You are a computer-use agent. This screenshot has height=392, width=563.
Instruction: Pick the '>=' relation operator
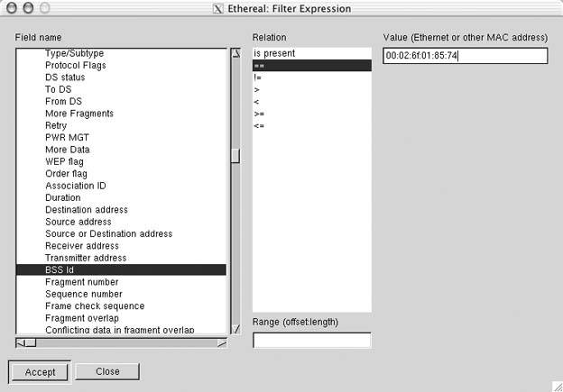[x=260, y=114]
